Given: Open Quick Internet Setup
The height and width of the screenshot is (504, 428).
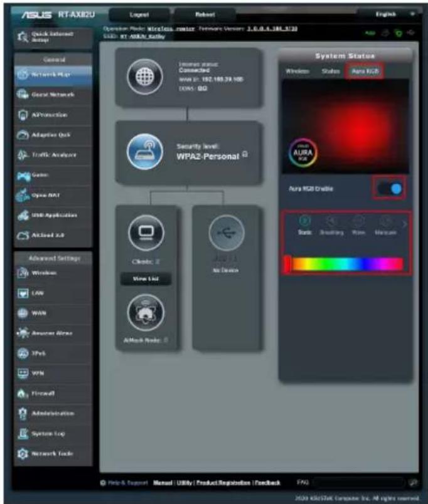Looking at the screenshot, I should (x=53, y=37).
